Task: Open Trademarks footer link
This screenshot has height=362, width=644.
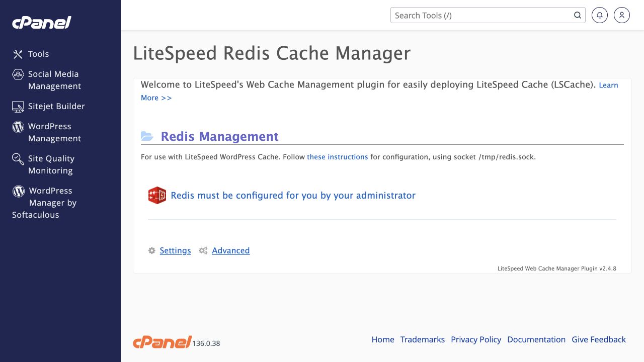Action: [423, 339]
